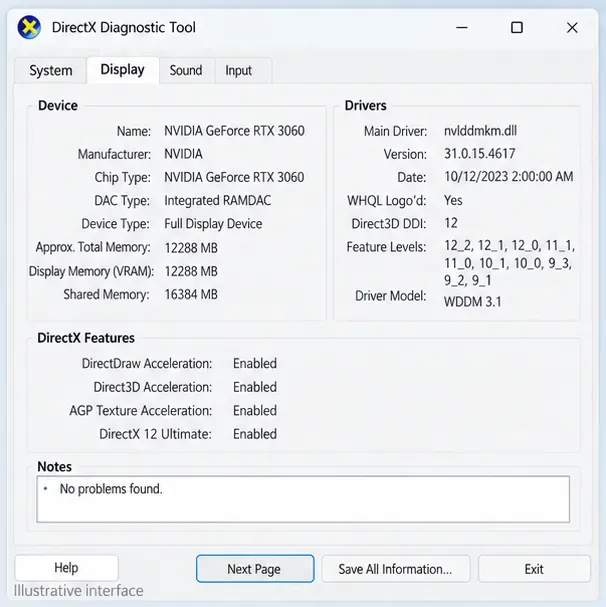Click the 'DirectX 12 Ultimate:' label
Viewport: 606px width, 607px height.
pos(155,434)
